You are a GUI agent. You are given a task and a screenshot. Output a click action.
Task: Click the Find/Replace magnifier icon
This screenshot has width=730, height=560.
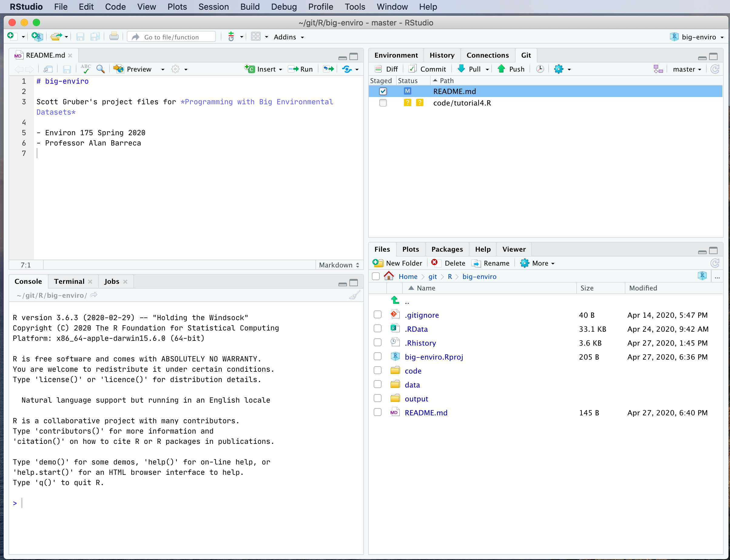tap(100, 69)
